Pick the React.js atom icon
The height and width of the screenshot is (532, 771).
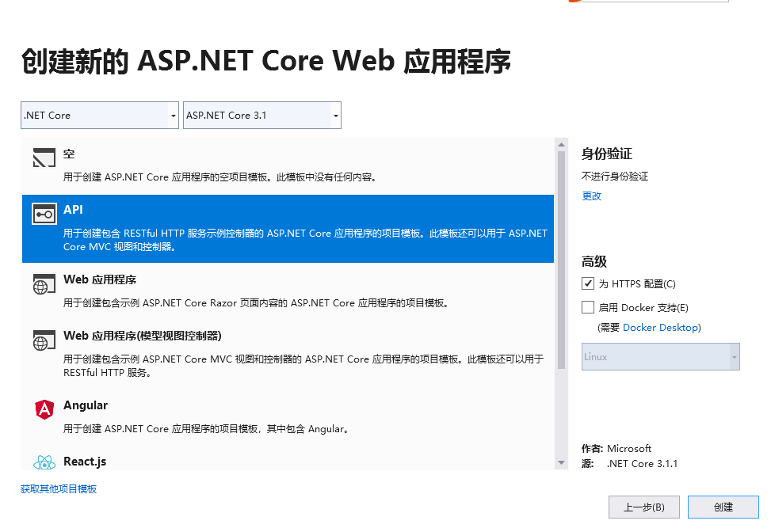44,463
